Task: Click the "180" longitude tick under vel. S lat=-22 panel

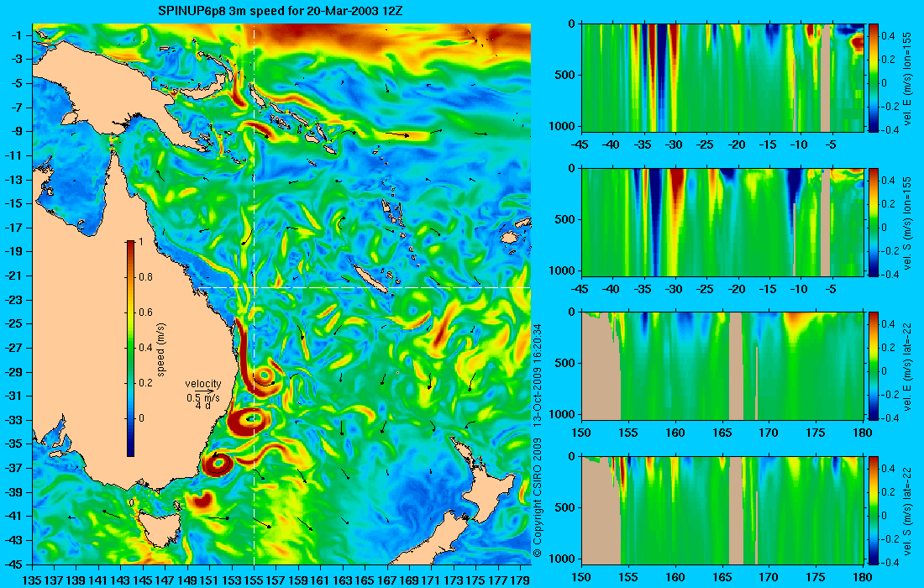Action: [862, 577]
